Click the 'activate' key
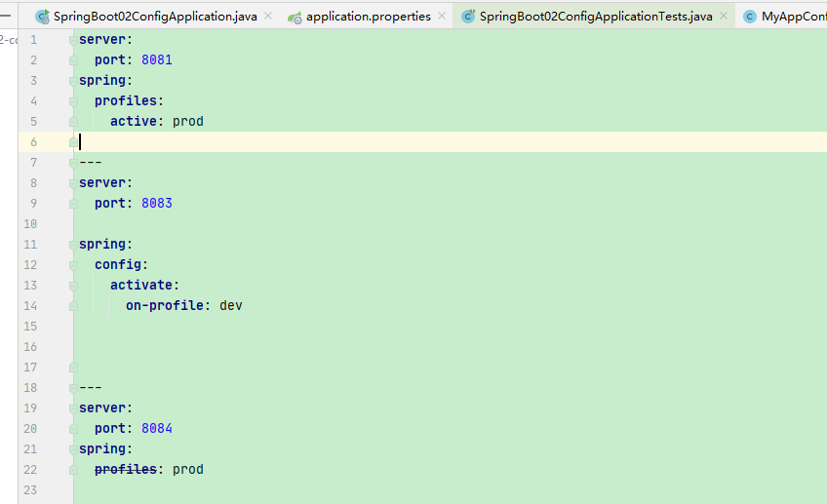The width and height of the screenshot is (827, 504). click(141, 286)
